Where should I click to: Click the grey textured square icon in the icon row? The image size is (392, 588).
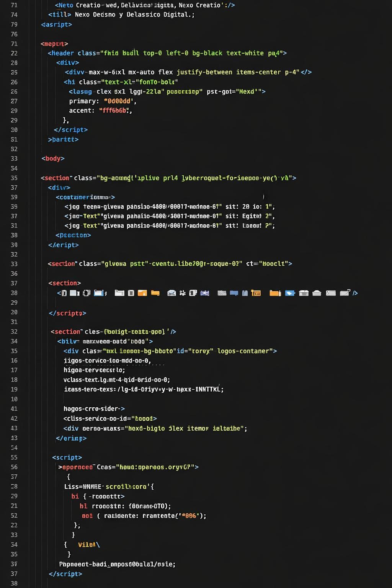pos(222,293)
